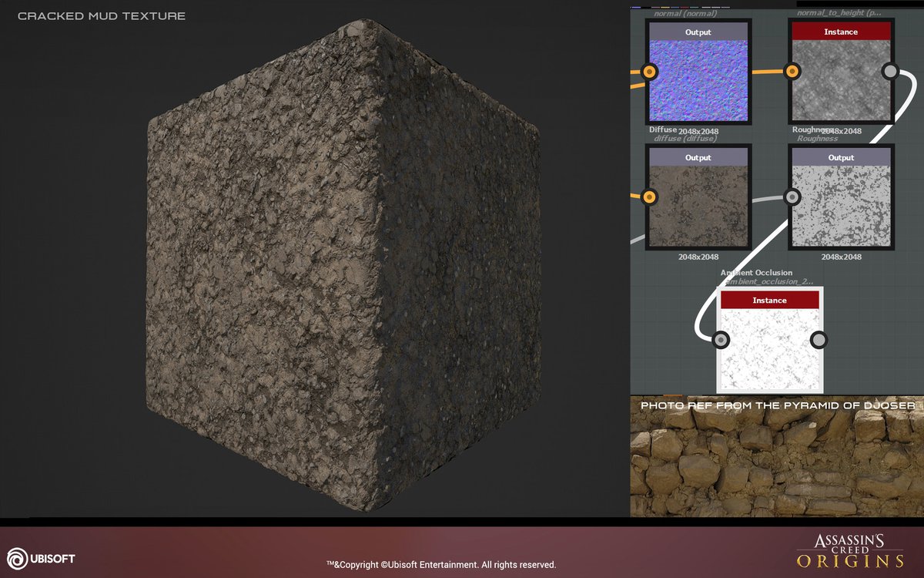Click the Ambient Occlusion node's gray input port
The height and width of the screenshot is (578, 924).
point(721,340)
